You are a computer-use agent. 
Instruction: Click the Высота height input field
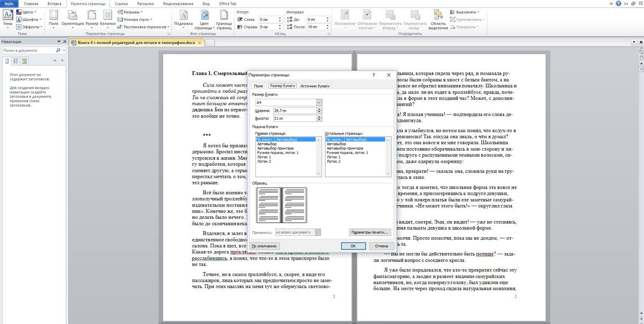295,118
